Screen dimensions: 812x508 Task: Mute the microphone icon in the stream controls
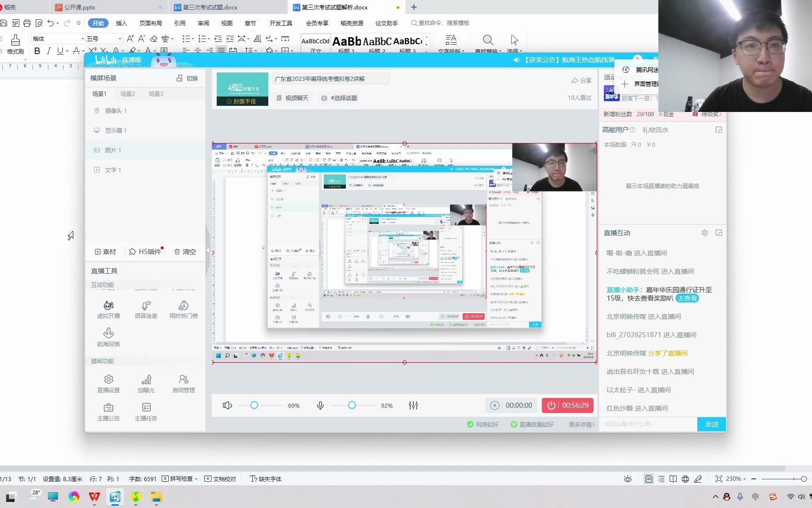(320, 405)
